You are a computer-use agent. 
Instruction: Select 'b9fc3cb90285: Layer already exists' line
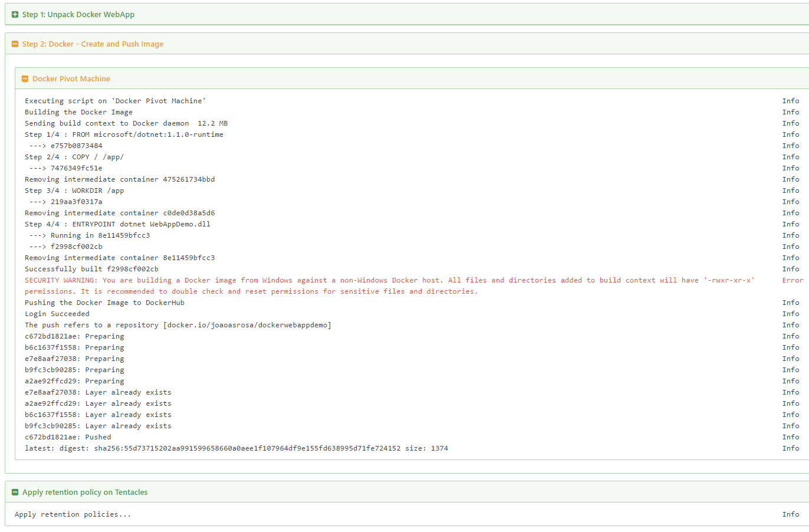coord(98,426)
